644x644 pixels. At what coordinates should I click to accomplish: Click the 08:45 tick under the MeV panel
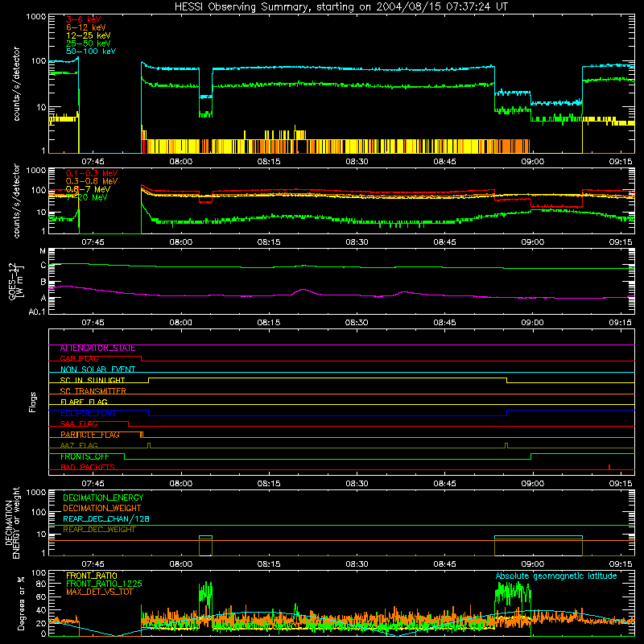444,242
